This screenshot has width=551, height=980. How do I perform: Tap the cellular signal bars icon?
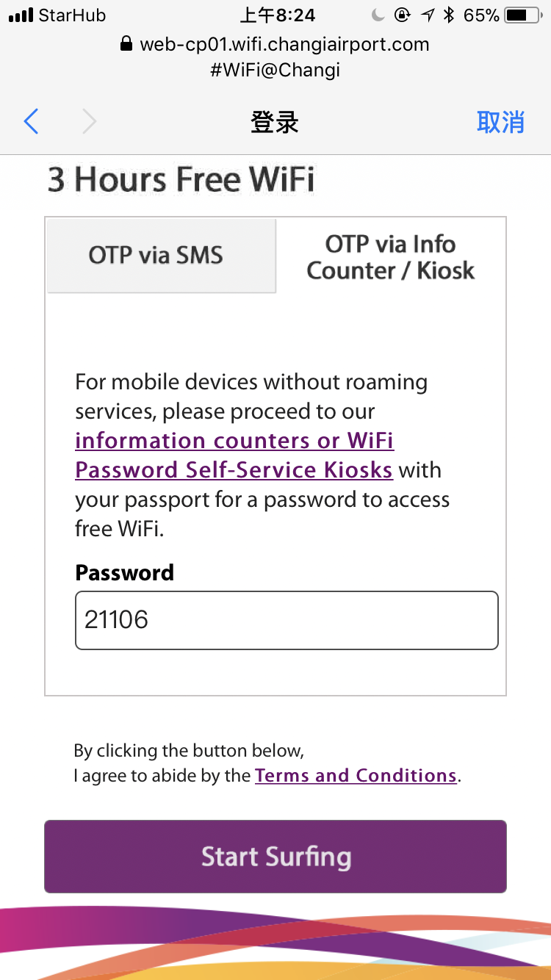pos(21,15)
